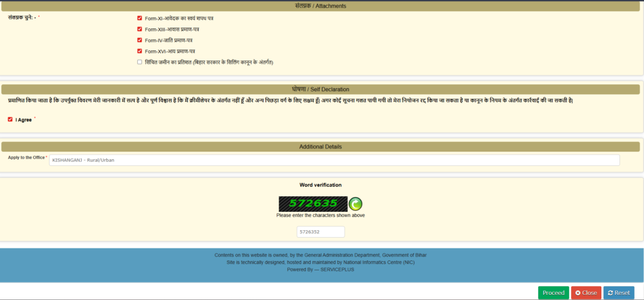This screenshot has height=300, width=644.
Task: Click the National Informatics Centre footer line
Action: click(320, 262)
